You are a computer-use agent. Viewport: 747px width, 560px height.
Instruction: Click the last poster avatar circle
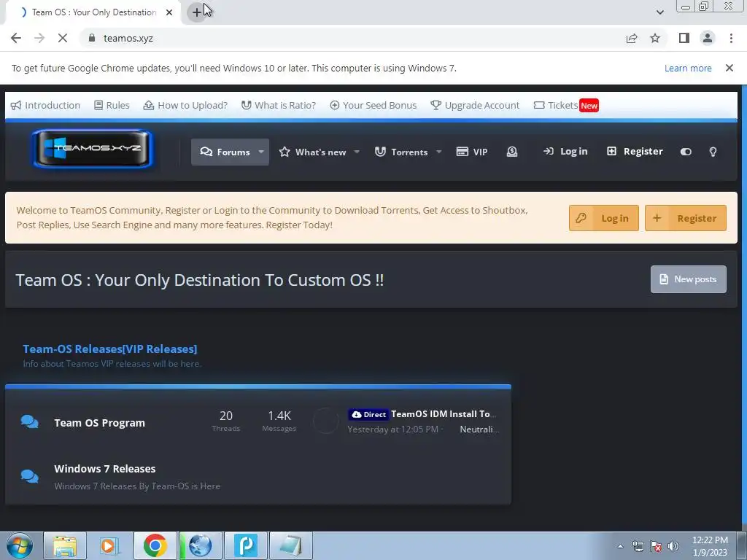tap(326, 421)
